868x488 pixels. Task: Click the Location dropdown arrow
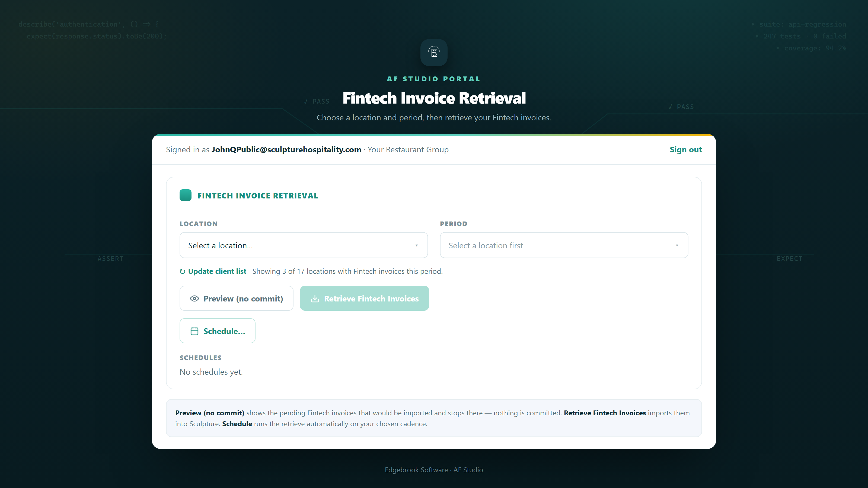416,246
